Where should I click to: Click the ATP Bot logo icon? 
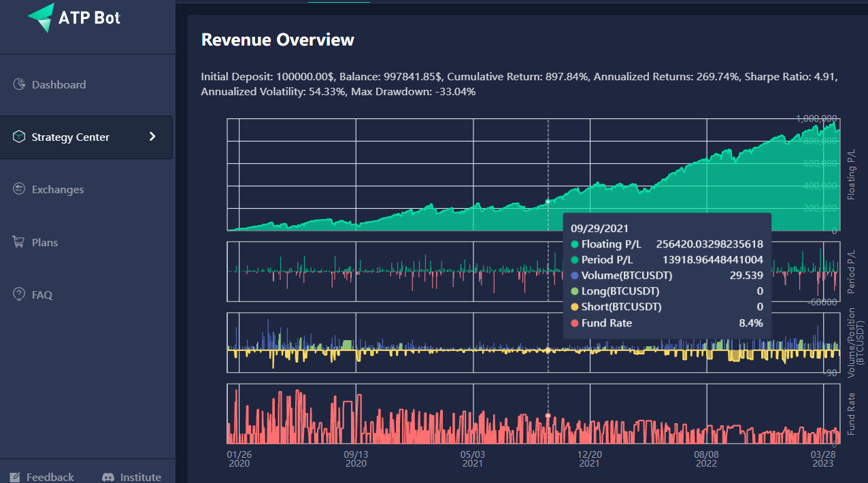click(x=41, y=17)
